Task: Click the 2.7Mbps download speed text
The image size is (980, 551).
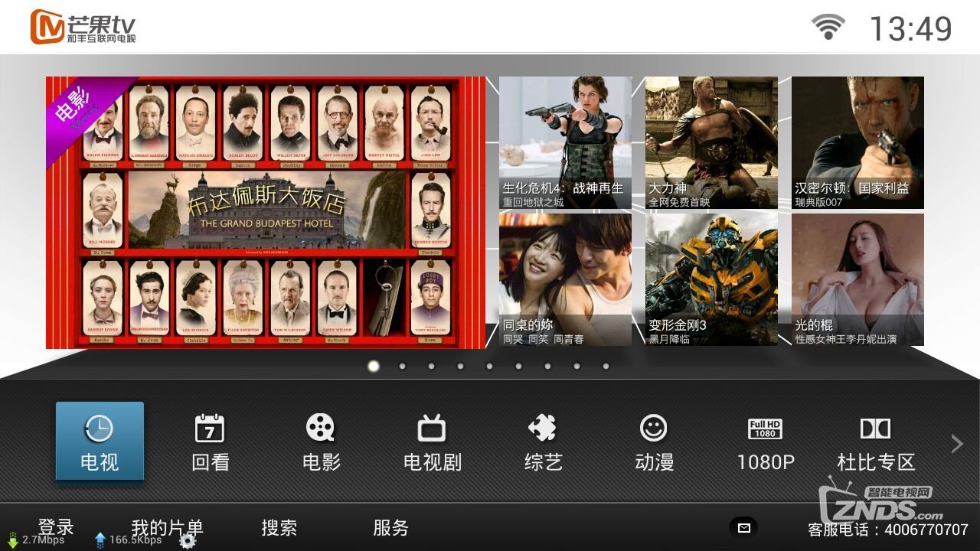Action: pyautogui.click(x=44, y=540)
